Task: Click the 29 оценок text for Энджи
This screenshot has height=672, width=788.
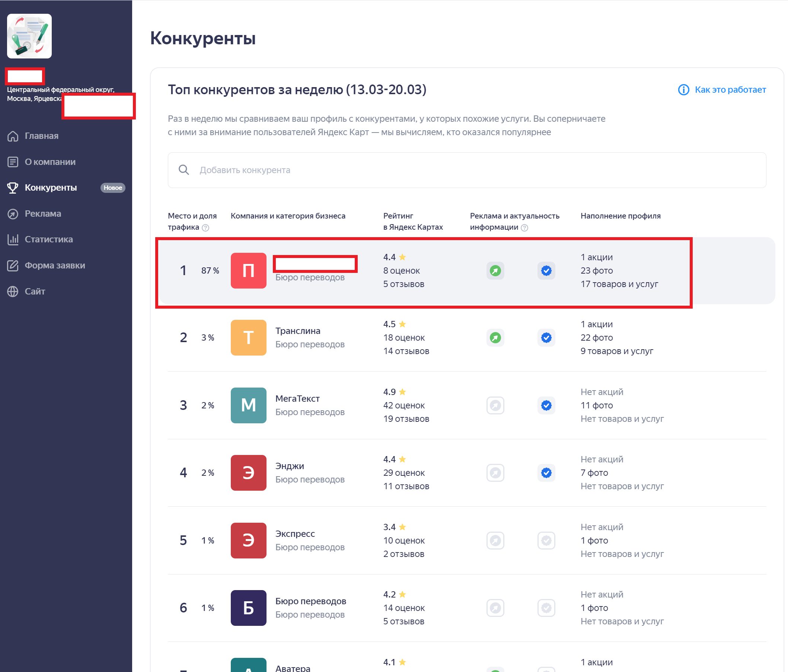Action: (404, 473)
